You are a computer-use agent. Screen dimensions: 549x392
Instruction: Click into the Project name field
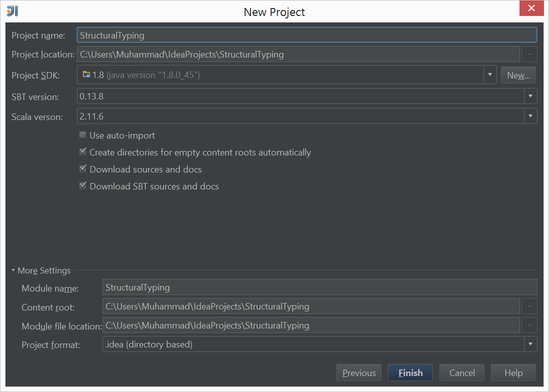coord(306,35)
